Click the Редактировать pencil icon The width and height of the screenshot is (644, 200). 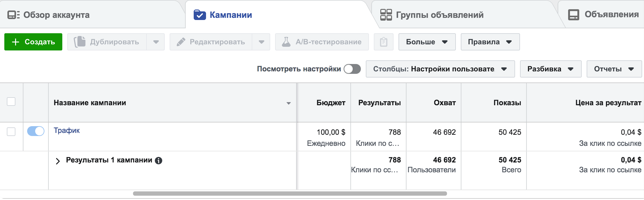pos(181,42)
